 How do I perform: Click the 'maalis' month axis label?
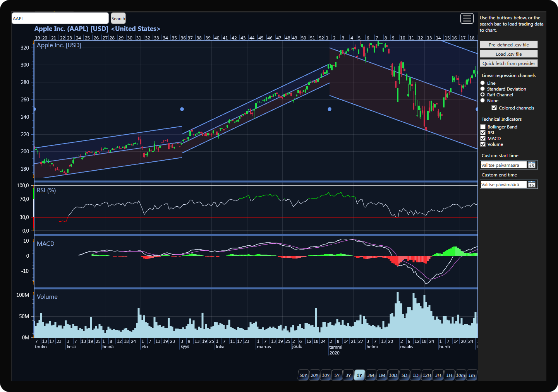[407, 347]
